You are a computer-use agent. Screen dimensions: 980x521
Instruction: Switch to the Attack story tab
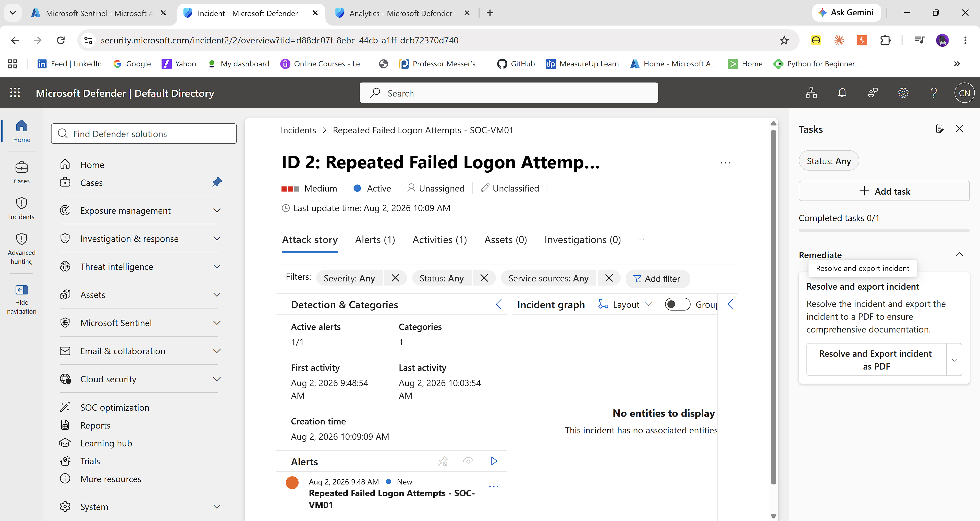310,240
